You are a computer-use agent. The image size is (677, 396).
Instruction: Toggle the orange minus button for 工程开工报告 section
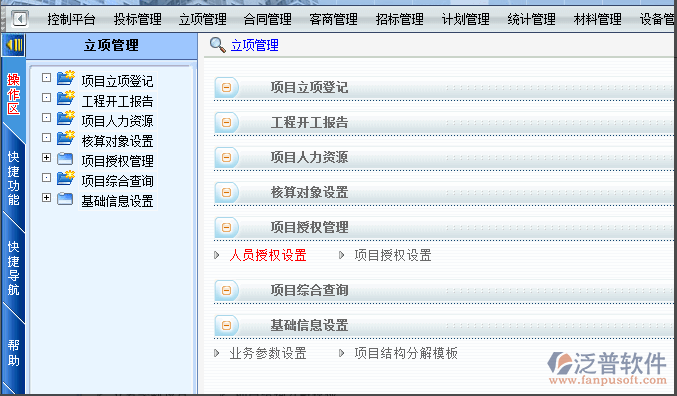(226, 123)
